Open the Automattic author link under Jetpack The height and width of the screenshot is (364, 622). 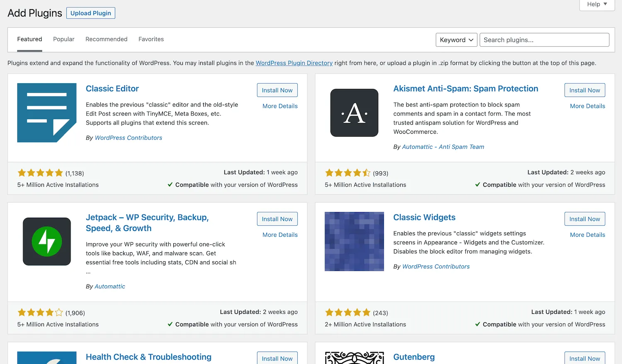point(110,287)
